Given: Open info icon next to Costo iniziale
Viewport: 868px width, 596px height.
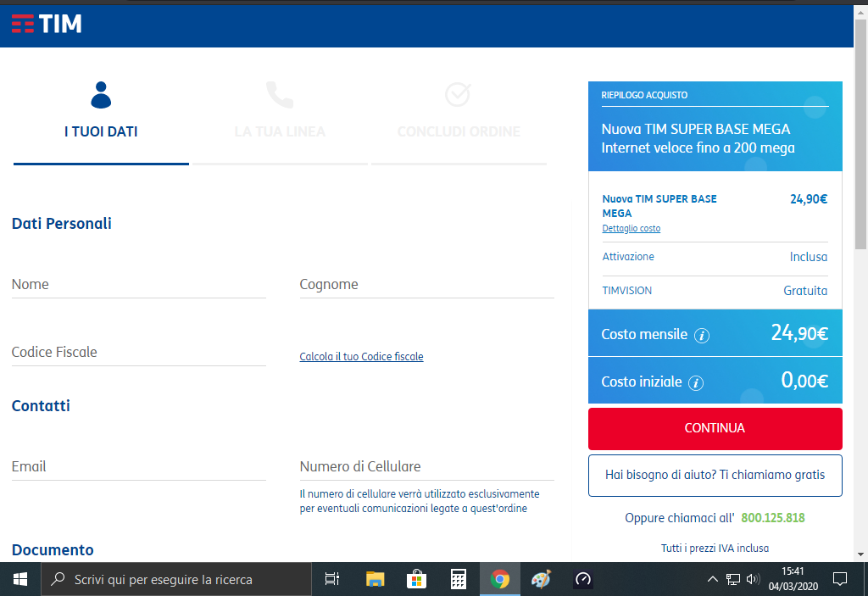Looking at the screenshot, I should point(696,382).
